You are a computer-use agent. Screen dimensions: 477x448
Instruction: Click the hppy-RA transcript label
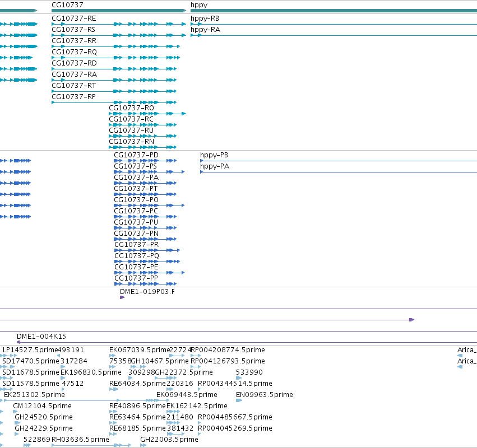205,30
